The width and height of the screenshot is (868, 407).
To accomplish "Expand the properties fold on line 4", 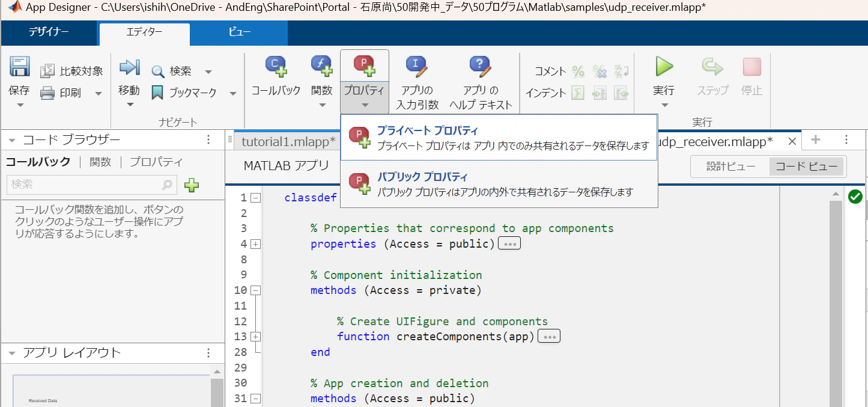I will click(255, 244).
